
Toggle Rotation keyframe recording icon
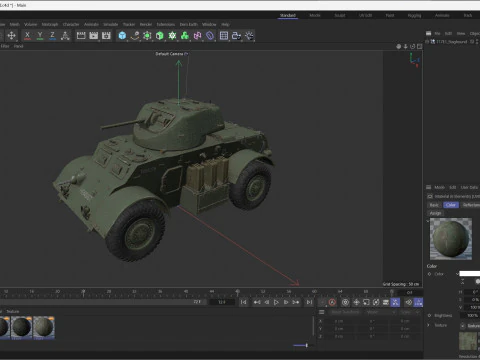point(376,302)
